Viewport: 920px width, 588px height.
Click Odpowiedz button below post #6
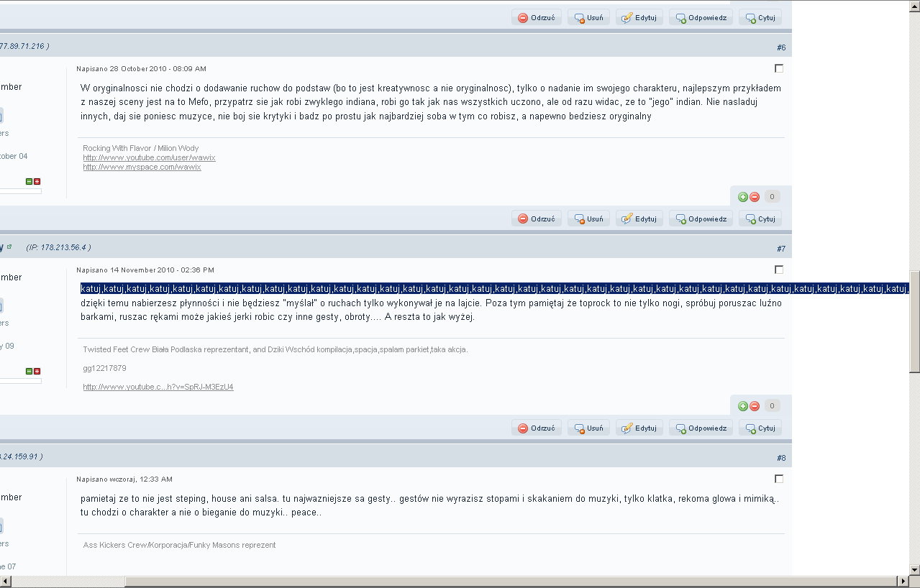pyautogui.click(x=701, y=219)
